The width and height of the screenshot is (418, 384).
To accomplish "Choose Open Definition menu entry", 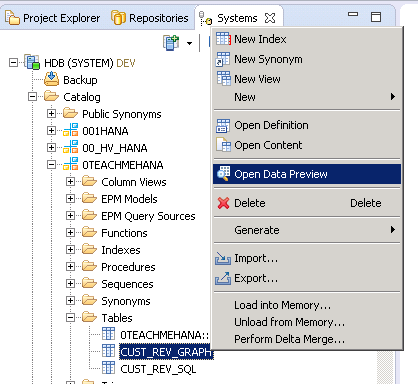I will click(307, 126).
